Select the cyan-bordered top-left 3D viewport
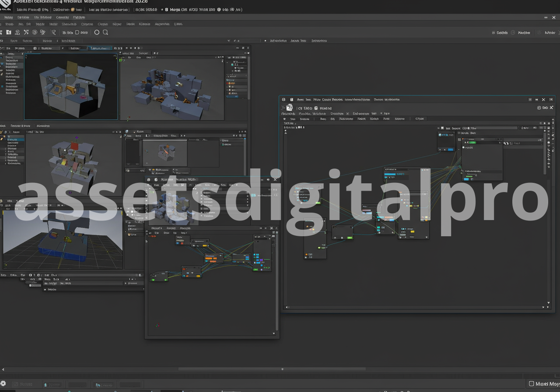560x392 pixels. point(71,86)
